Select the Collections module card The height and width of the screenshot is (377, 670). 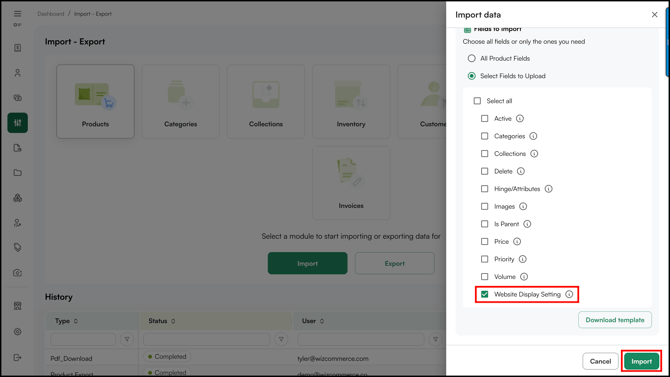point(266,101)
